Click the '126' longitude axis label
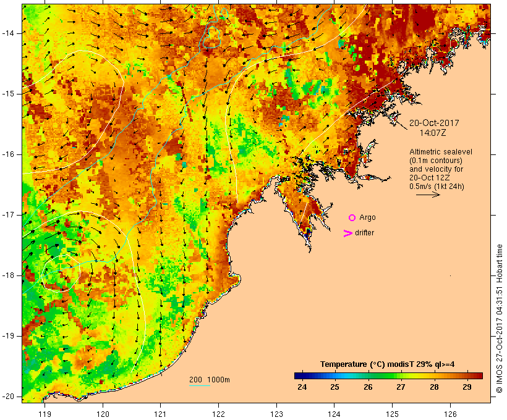Screen dimensions: 507x420 pyautogui.click(x=450, y=414)
